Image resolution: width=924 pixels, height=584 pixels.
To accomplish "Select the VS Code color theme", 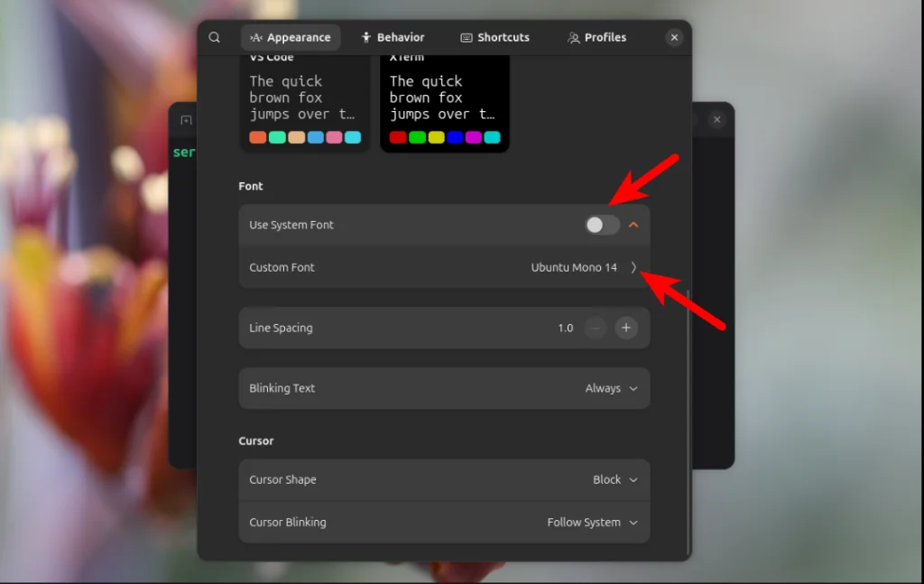I will tap(305, 103).
